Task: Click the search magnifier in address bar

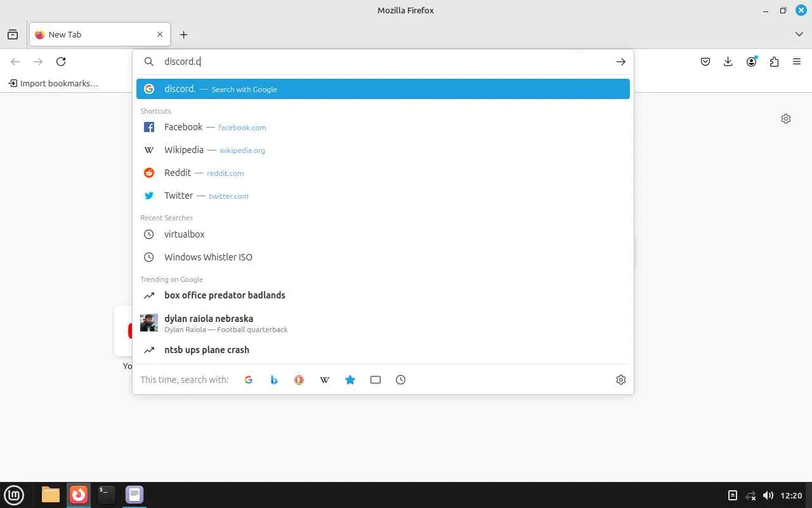Action: (x=149, y=62)
